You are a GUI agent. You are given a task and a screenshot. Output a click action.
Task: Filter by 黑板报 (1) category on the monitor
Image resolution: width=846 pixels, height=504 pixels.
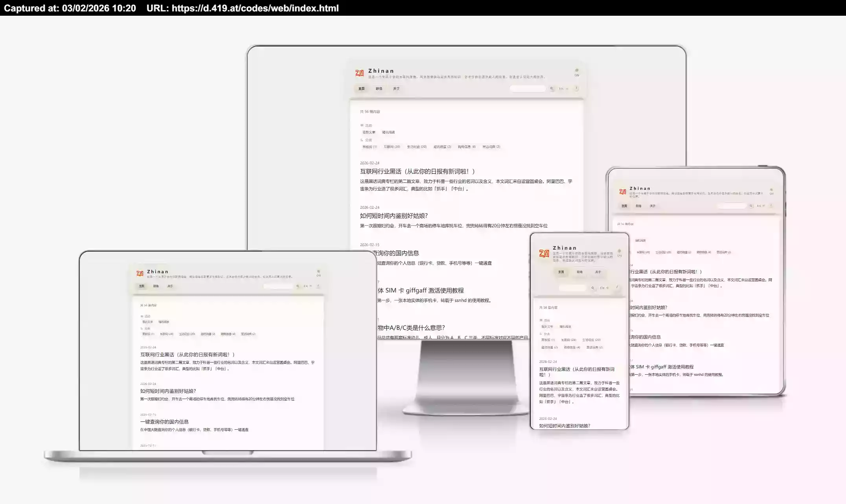click(x=370, y=147)
